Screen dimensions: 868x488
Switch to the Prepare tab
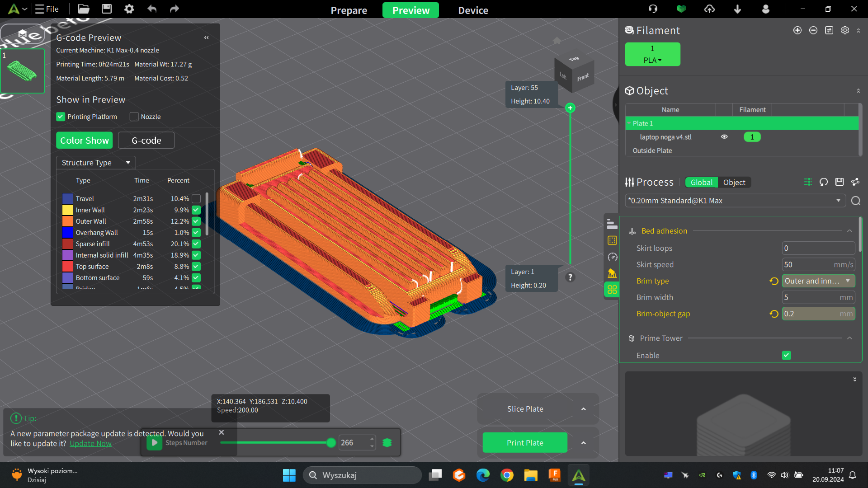(x=349, y=10)
